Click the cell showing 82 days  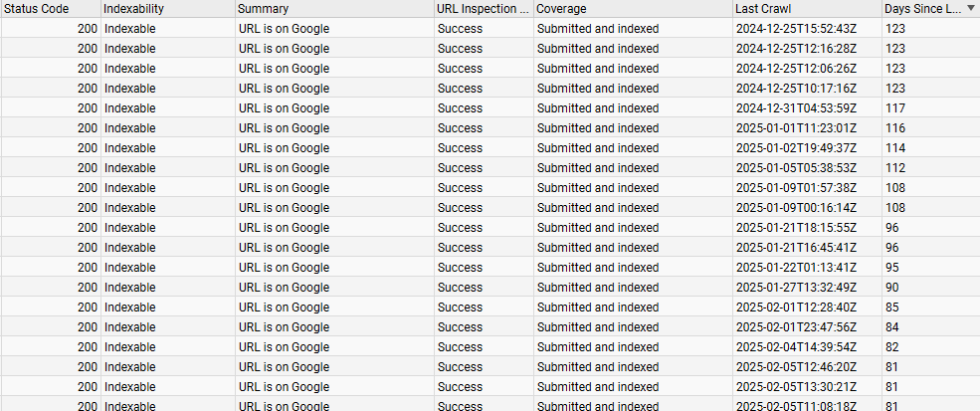click(891, 347)
